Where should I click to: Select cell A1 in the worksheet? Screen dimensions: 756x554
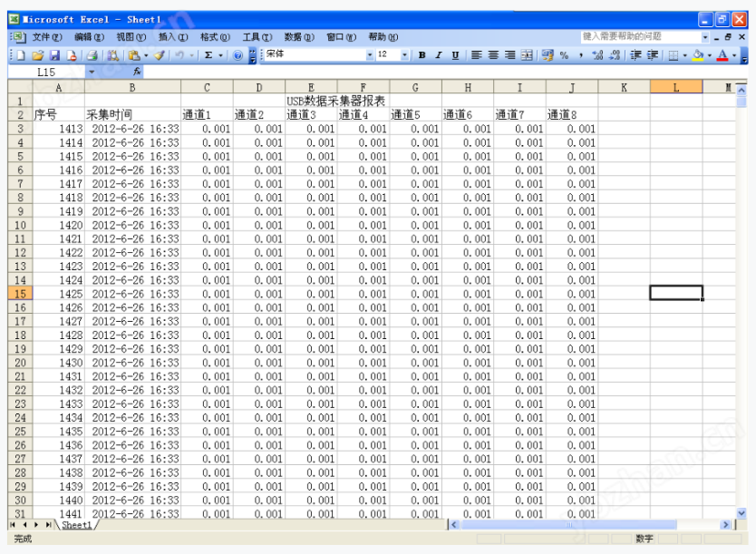tap(58, 100)
